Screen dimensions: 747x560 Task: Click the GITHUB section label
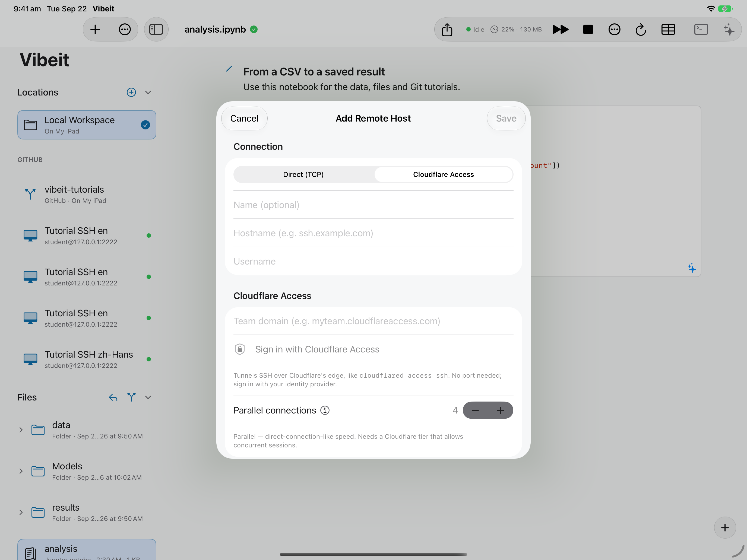pos(30,160)
